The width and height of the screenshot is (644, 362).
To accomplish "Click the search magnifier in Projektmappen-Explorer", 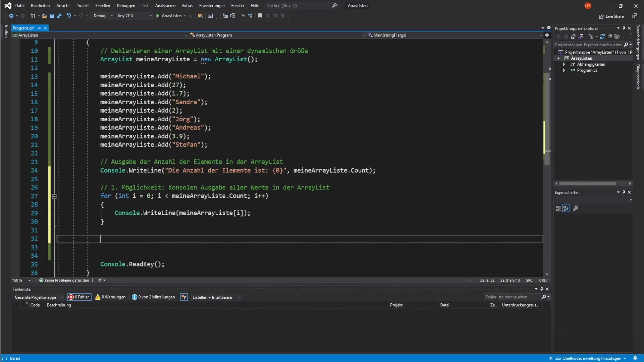I will tap(626, 45).
